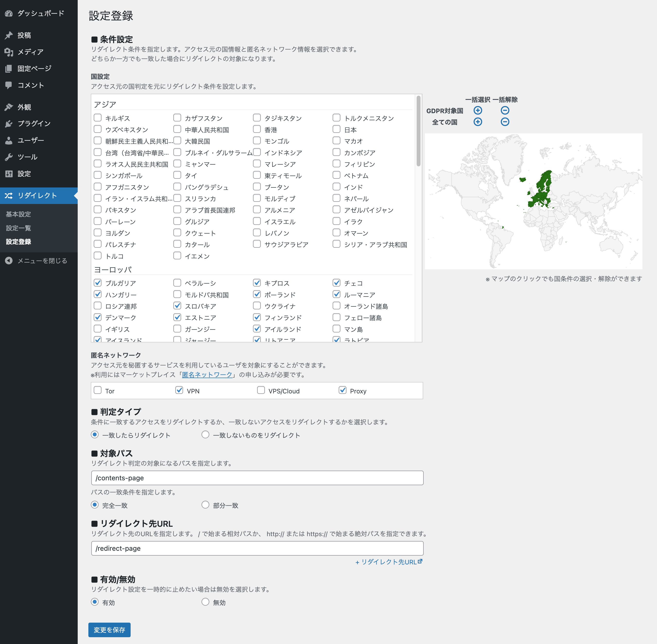Click all countries bulk-select plus icon
This screenshot has width=657, height=644.
[x=477, y=122]
